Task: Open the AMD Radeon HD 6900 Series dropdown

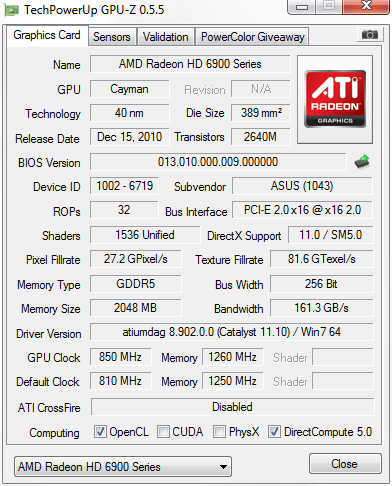Action: point(123,467)
